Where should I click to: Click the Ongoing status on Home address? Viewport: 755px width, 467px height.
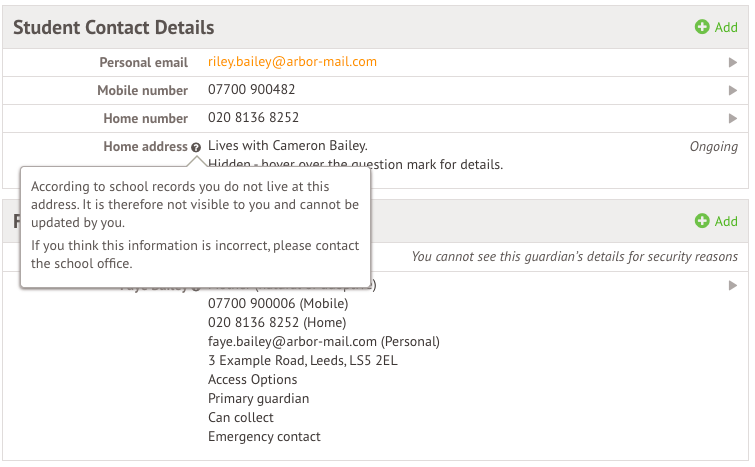pyautogui.click(x=713, y=147)
